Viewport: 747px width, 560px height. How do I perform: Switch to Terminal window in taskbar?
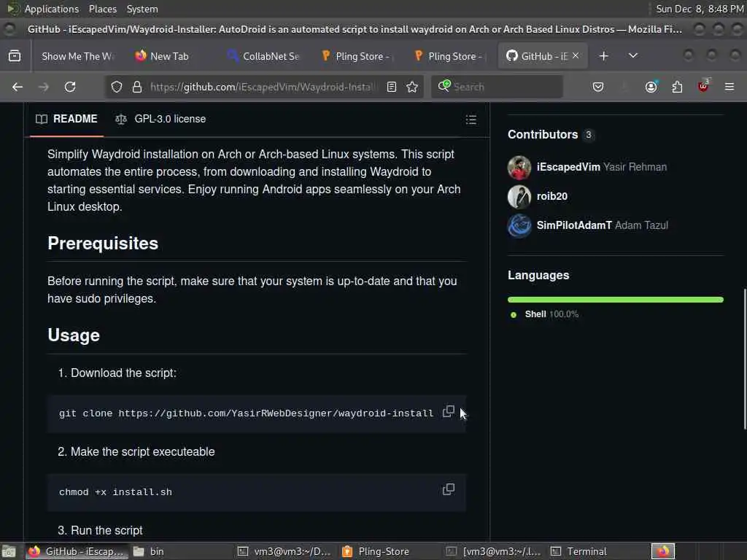pyautogui.click(x=598, y=551)
